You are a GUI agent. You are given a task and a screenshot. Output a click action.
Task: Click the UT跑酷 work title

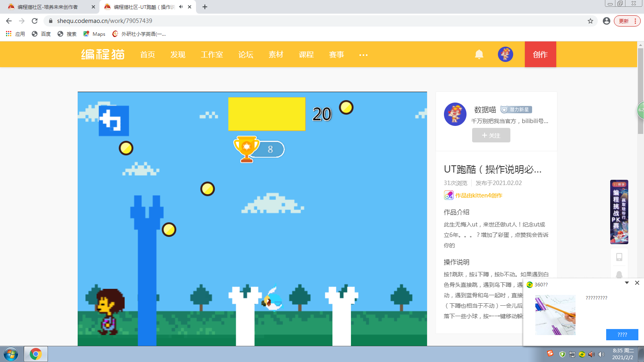click(x=493, y=169)
